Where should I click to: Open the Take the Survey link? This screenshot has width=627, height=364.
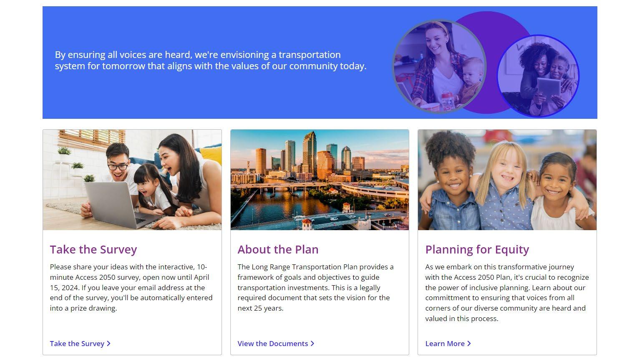tap(77, 344)
